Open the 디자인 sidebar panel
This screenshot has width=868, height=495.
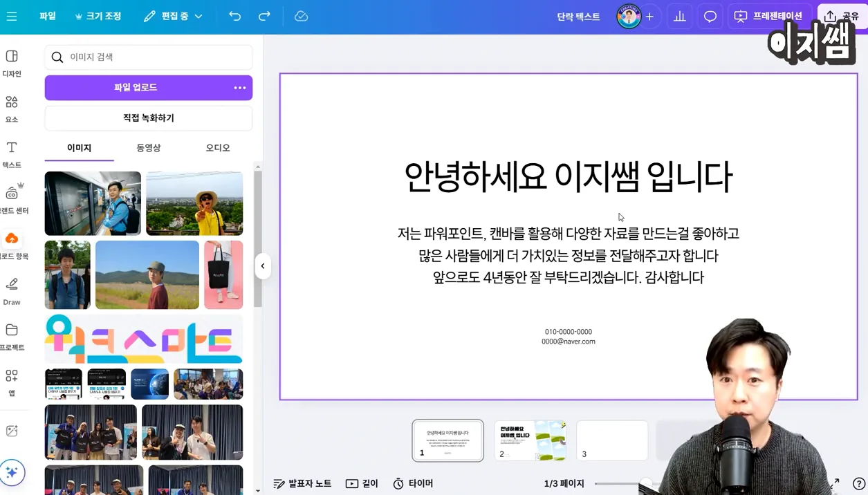(12, 63)
